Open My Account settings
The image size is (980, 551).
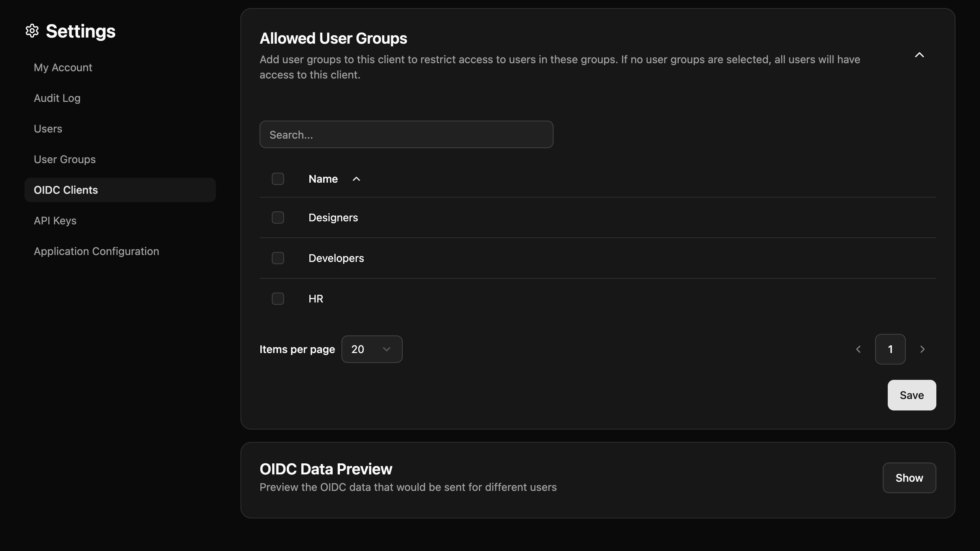tap(63, 67)
